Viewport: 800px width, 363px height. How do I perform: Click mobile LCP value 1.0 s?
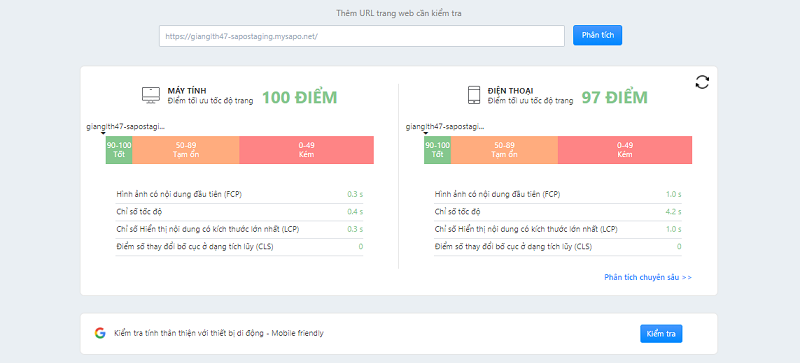click(x=673, y=229)
